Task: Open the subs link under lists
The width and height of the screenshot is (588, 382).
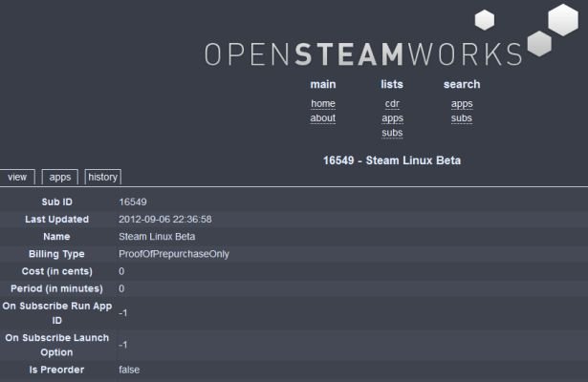Action: [392, 133]
